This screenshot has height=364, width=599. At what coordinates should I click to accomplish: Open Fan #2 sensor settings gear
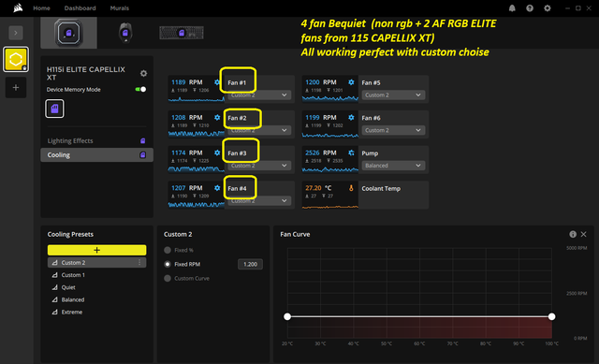tap(217, 117)
